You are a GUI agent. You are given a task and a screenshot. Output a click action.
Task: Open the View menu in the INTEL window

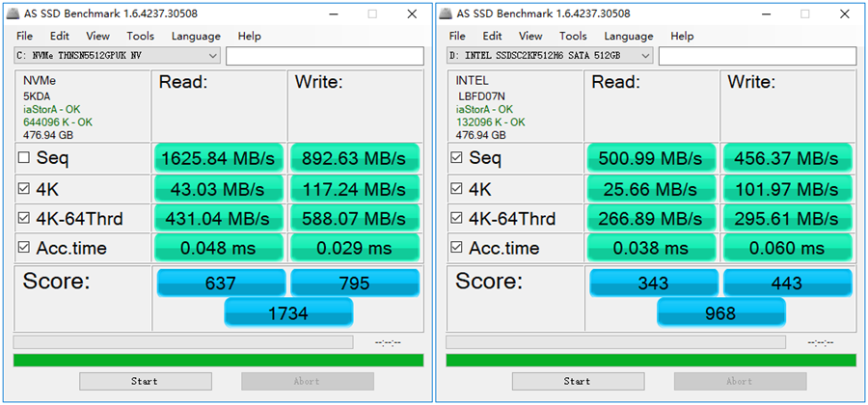point(530,36)
